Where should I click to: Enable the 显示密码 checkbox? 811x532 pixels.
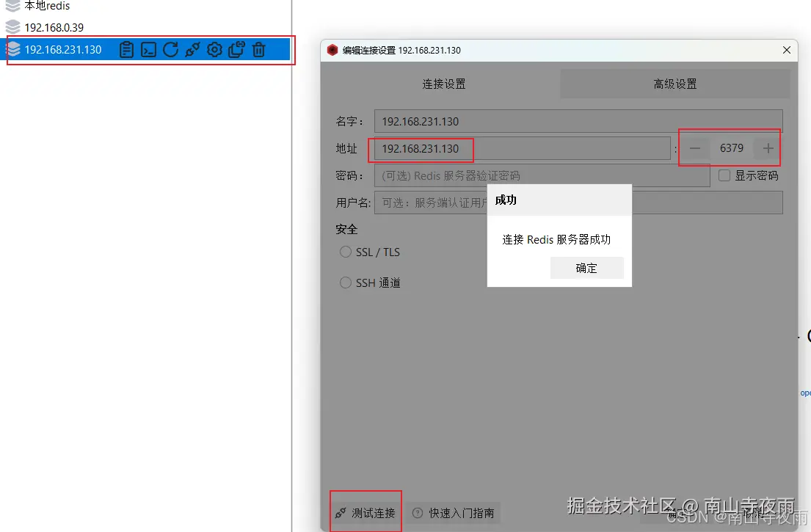724,175
